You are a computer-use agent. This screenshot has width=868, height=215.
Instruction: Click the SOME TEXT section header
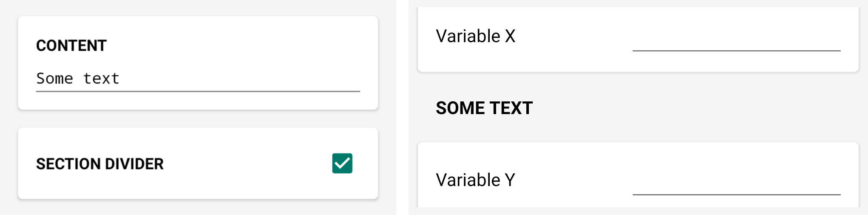point(484,108)
